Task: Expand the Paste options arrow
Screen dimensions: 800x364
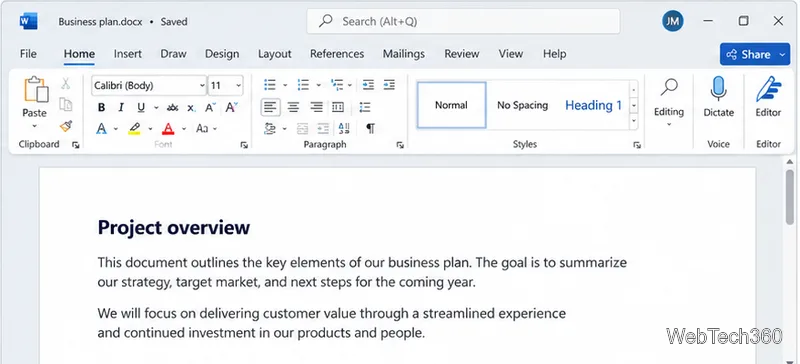Action: pyautogui.click(x=35, y=126)
